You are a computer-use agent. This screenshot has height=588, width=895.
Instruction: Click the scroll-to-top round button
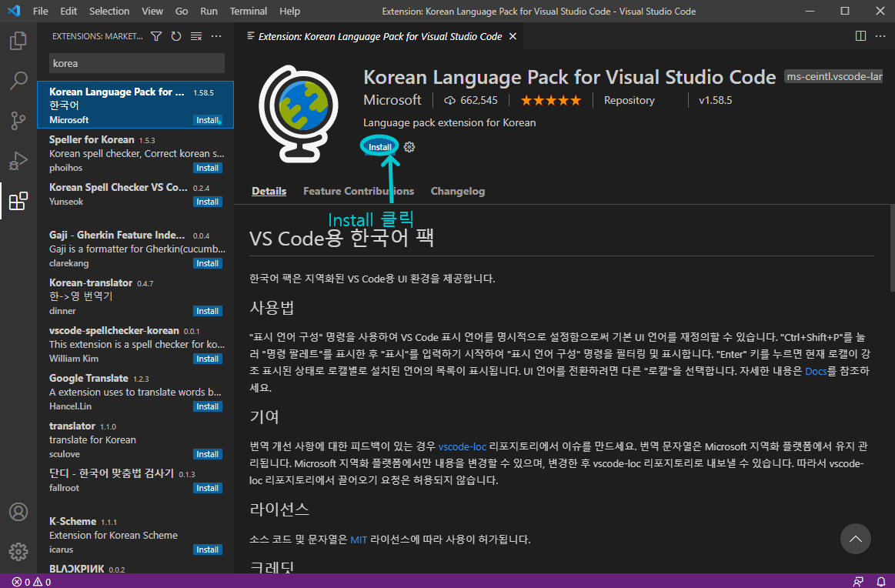855,538
